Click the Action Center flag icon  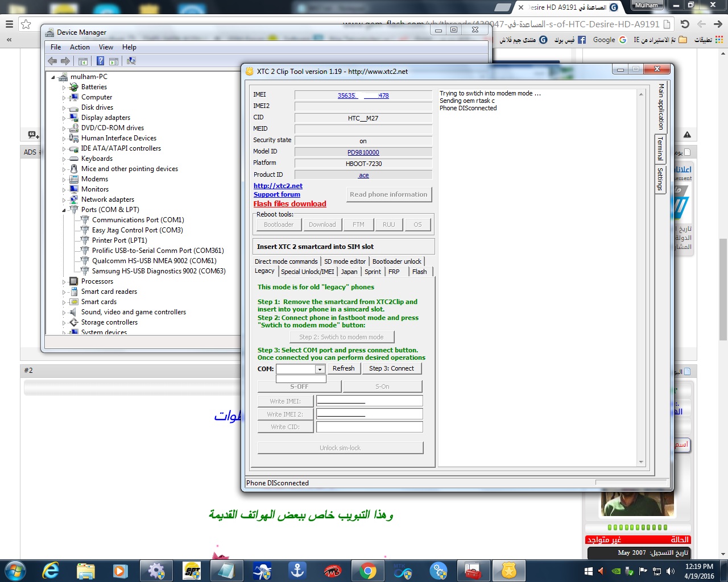(x=643, y=571)
